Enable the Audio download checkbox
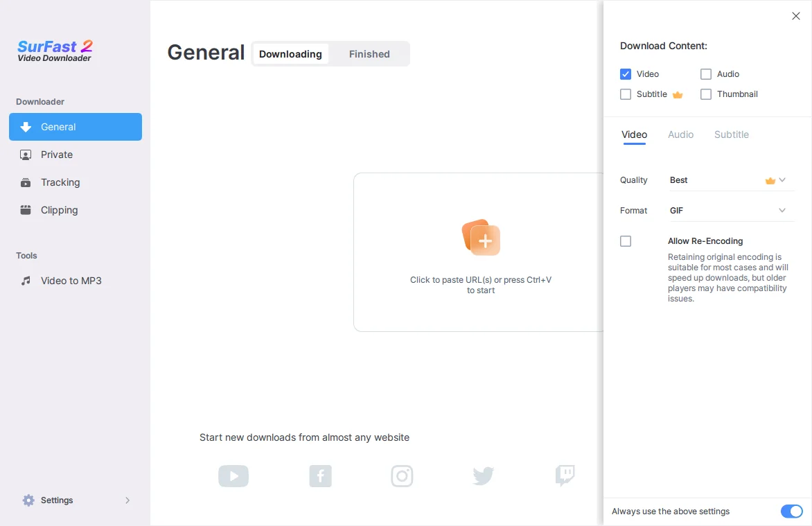Screen dimensions: 812x526 pyautogui.click(x=706, y=74)
